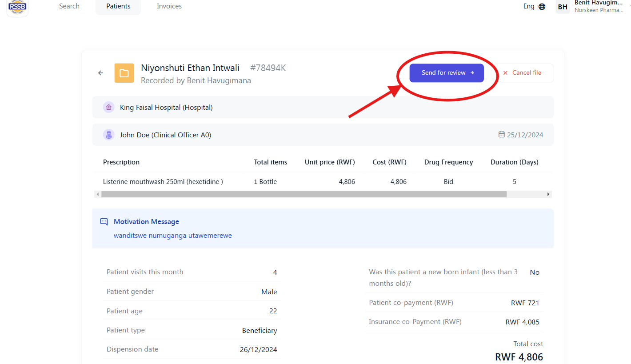Click the Cost (RWF) column header
The image size is (631, 364).
click(x=389, y=162)
